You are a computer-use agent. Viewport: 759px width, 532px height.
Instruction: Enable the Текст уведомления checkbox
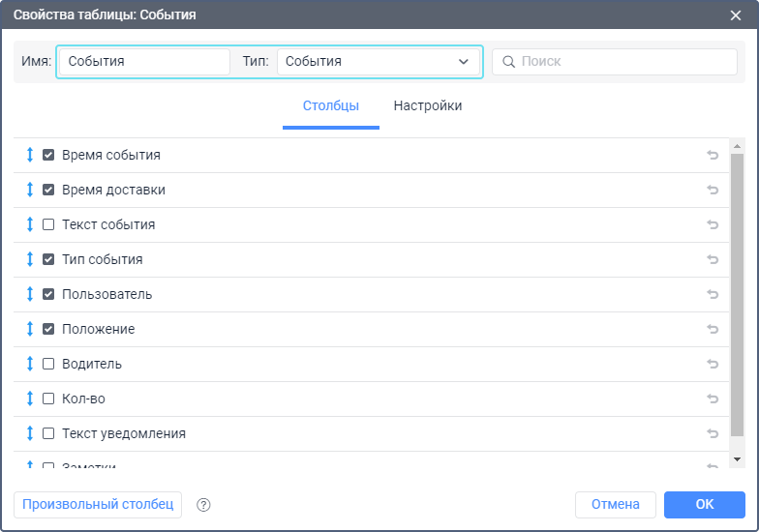pyautogui.click(x=48, y=433)
